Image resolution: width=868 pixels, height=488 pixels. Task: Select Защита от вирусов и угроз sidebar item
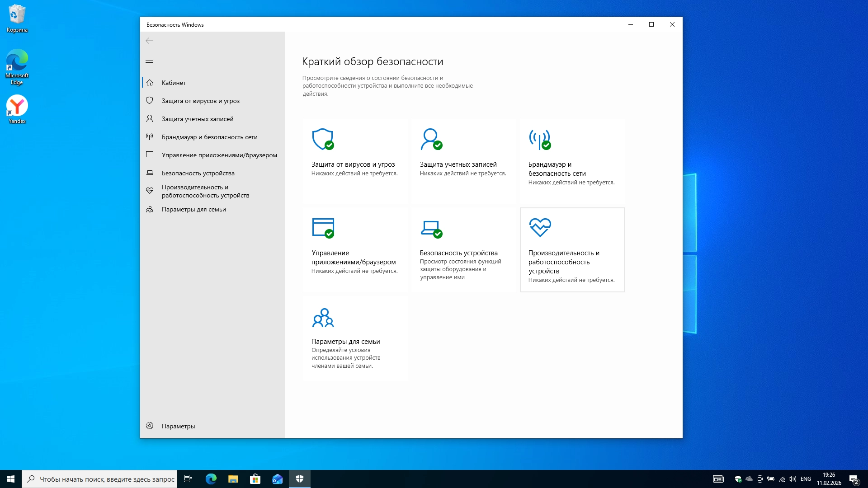pos(200,101)
